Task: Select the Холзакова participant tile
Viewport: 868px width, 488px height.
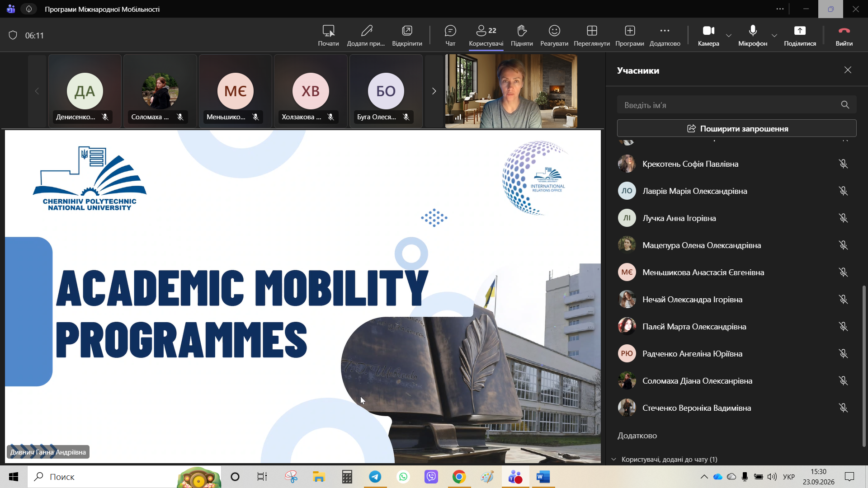Action: tap(311, 91)
